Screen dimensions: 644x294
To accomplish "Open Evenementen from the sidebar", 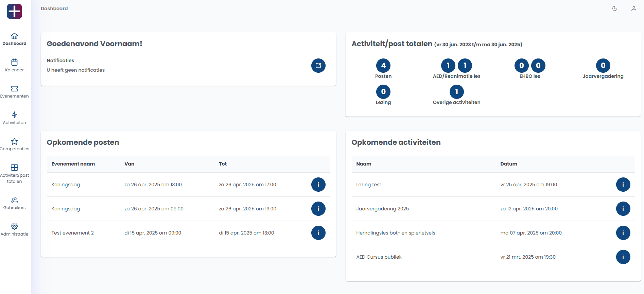I will (14, 92).
